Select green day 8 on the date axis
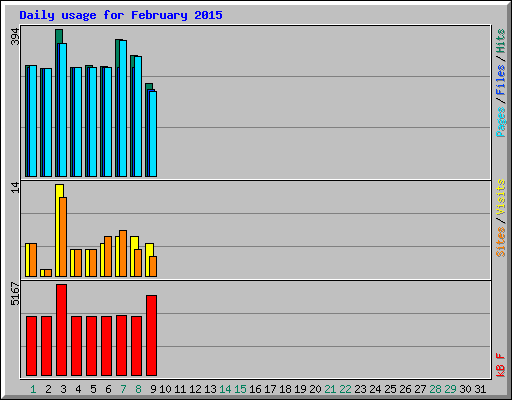 click(138, 389)
